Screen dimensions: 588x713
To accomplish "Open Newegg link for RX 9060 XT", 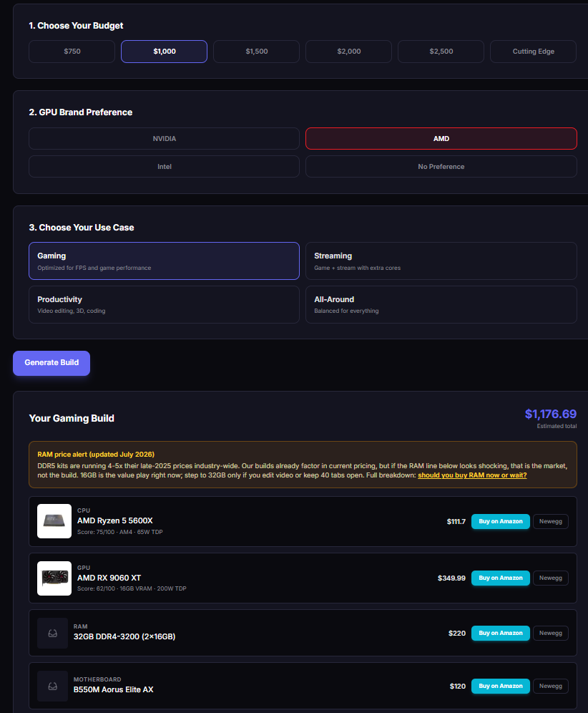I will 550,578.
